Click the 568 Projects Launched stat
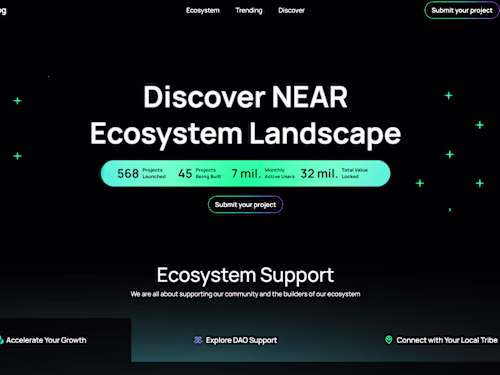Viewport: 500px width, 375px height. (141, 173)
